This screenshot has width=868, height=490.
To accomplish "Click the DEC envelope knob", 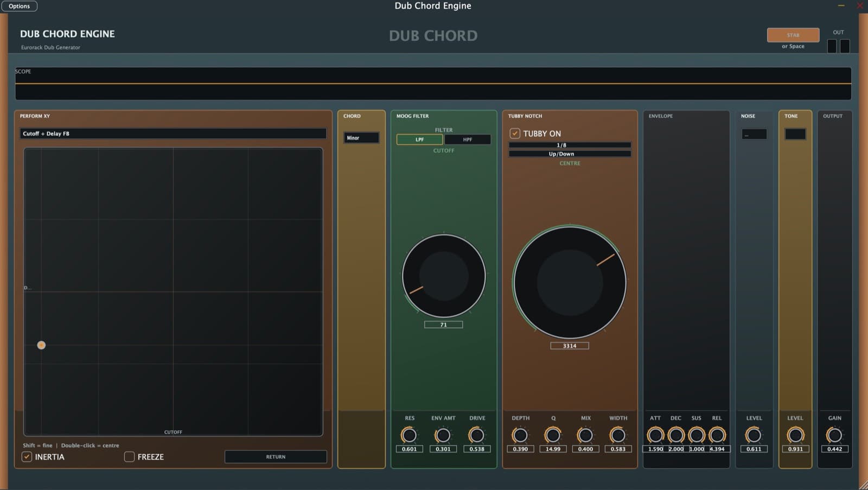I will (x=676, y=435).
